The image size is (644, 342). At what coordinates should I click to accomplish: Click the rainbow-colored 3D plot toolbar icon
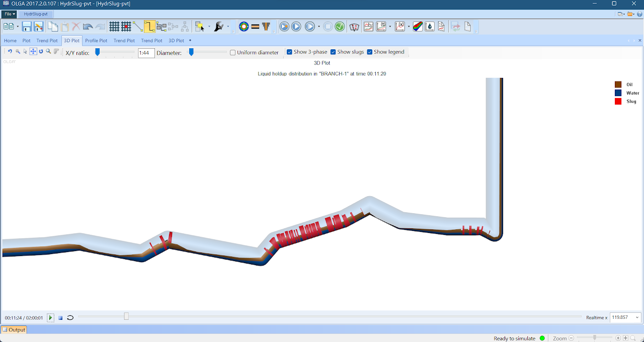coord(418,27)
